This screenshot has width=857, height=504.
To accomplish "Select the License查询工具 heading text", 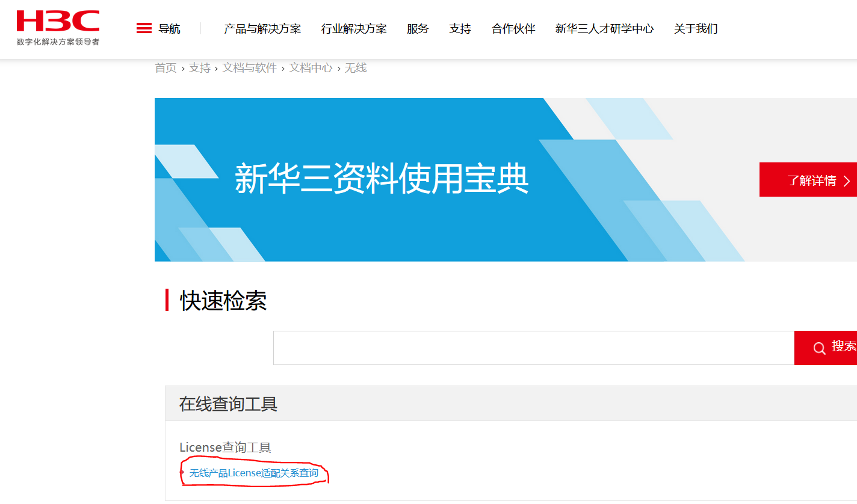I will (225, 447).
